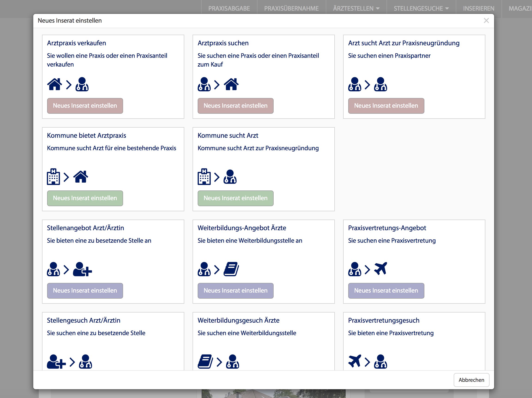Close the Neues Inserat einstellen dialog
The height and width of the screenshot is (398, 532).
486,21
